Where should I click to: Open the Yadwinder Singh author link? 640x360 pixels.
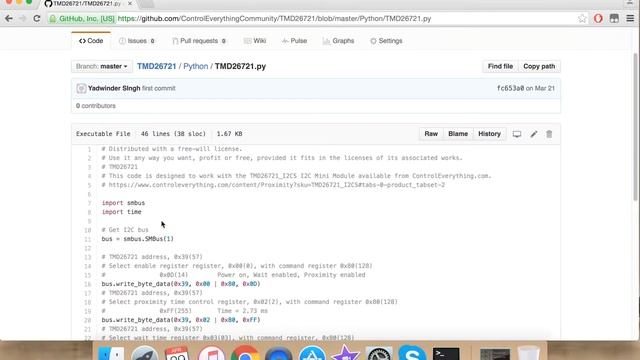point(114,88)
